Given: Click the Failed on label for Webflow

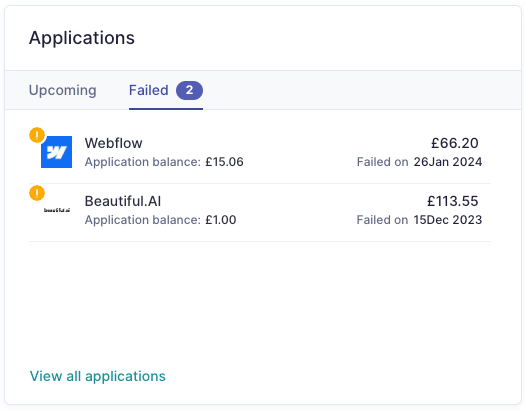Looking at the screenshot, I should [x=383, y=162].
